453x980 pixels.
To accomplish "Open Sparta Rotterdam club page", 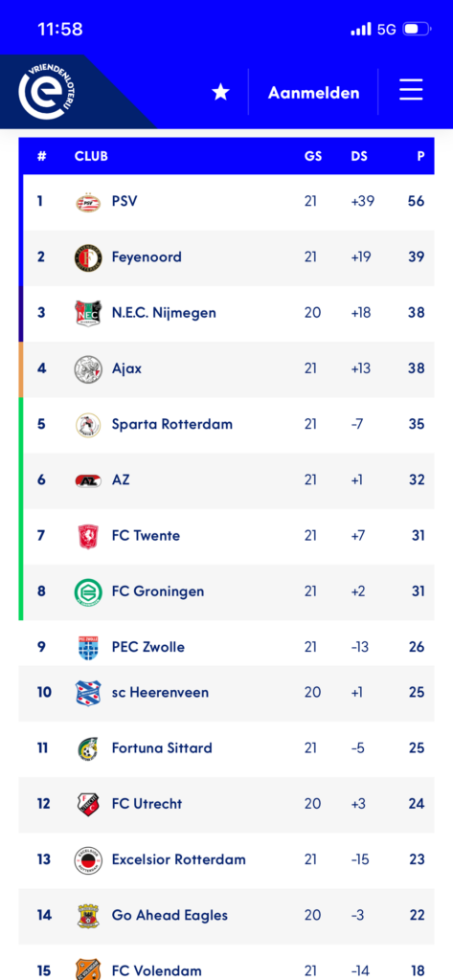I will click(172, 424).
